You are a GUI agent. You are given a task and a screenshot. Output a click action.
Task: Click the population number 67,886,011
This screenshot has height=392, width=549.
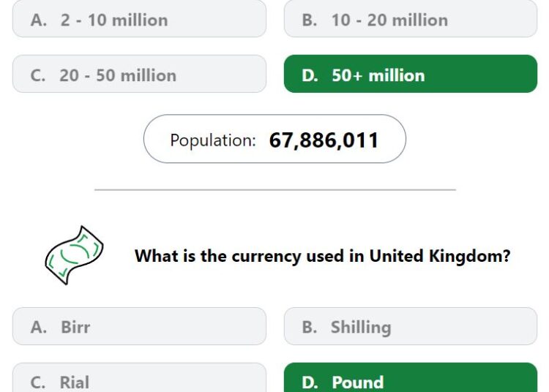tap(324, 140)
